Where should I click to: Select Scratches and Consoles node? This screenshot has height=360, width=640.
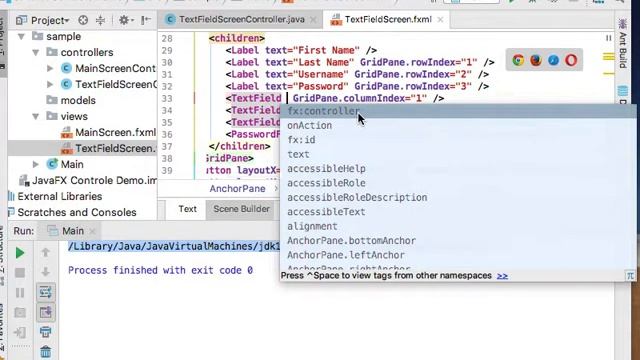pyautogui.click(x=77, y=213)
